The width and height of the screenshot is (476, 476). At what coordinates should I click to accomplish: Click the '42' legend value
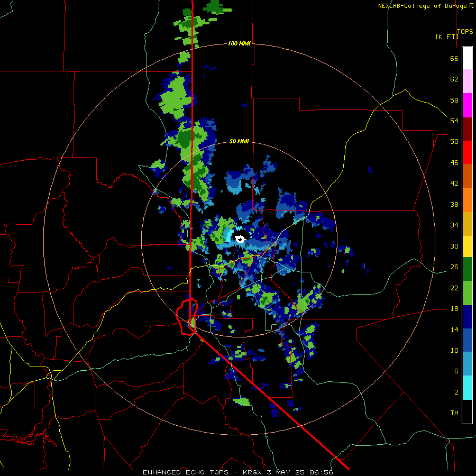point(454,184)
